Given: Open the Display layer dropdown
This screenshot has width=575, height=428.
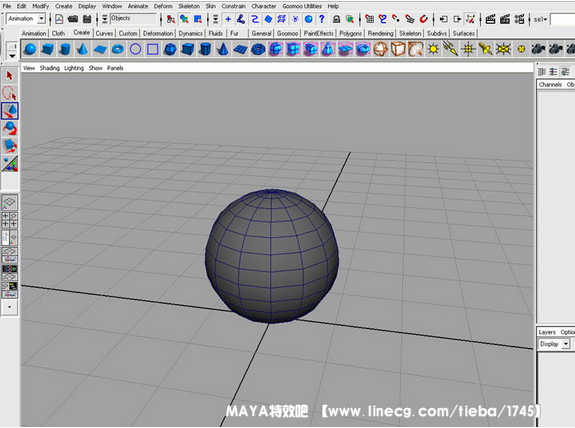Looking at the screenshot, I should [x=554, y=344].
